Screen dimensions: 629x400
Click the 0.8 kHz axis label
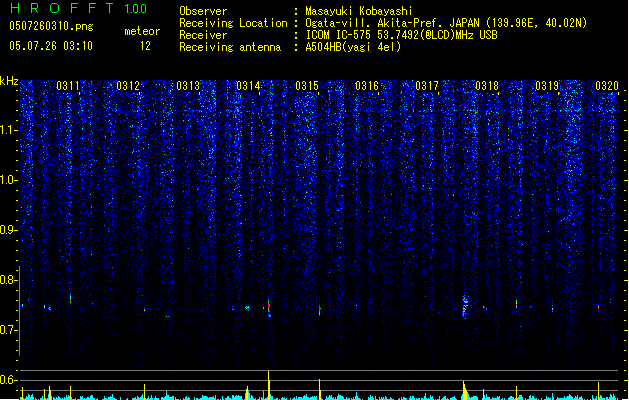point(9,280)
